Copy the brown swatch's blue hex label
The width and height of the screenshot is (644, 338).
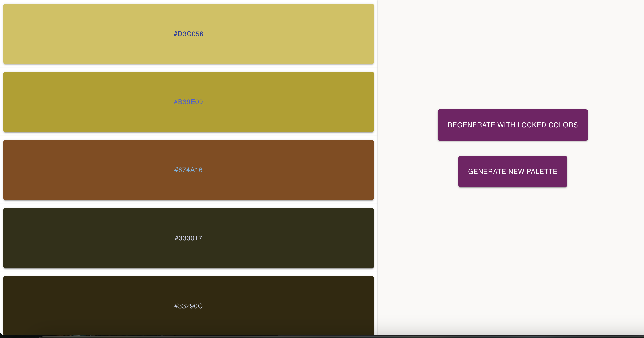click(x=188, y=170)
